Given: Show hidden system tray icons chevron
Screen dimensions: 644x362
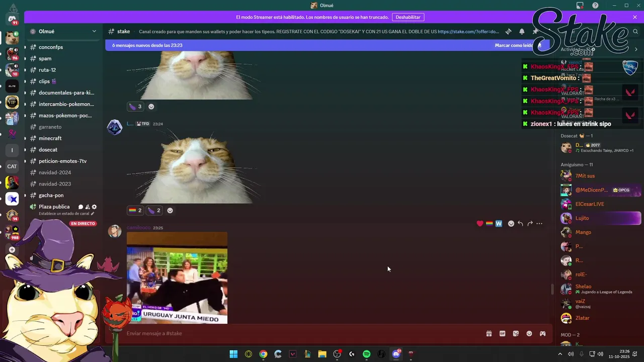Looking at the screenshot, I should tap(560, 354).
